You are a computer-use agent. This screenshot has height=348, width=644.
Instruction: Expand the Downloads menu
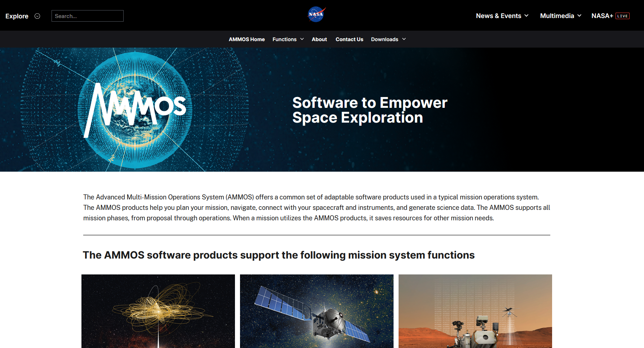(385, 39)
